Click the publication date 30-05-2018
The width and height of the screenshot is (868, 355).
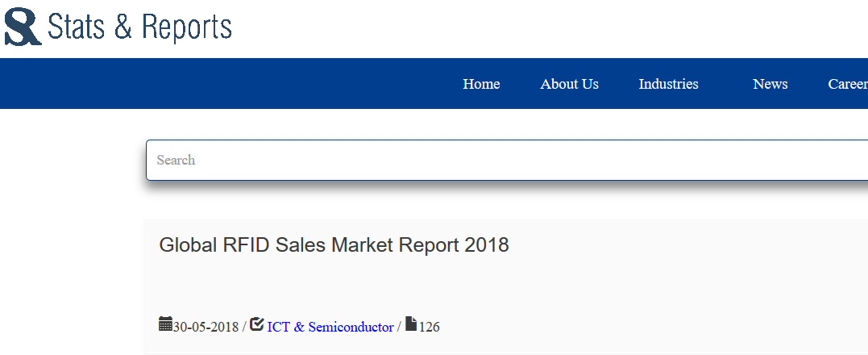pyautogui.click(x=206, y=327)
